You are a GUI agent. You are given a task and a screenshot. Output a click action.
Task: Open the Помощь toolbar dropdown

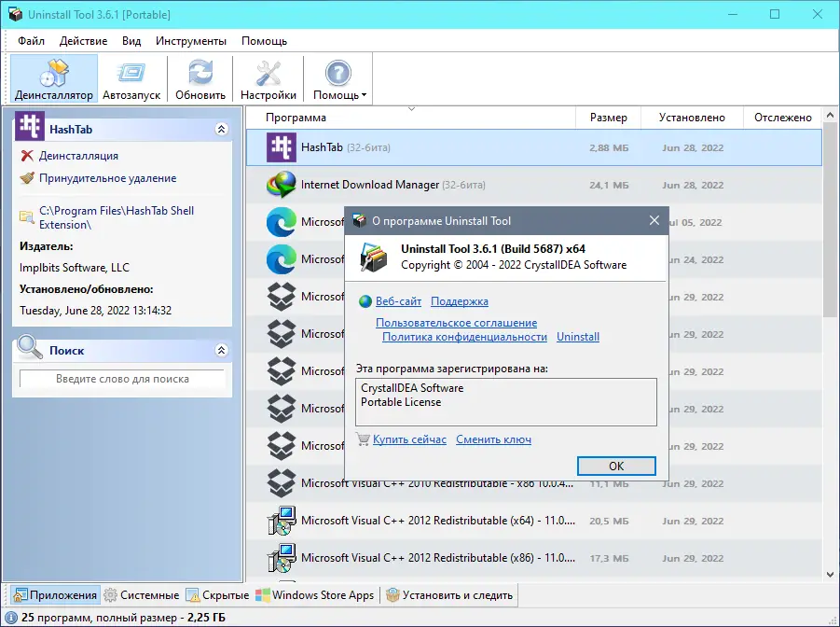(x=339, y=79)
